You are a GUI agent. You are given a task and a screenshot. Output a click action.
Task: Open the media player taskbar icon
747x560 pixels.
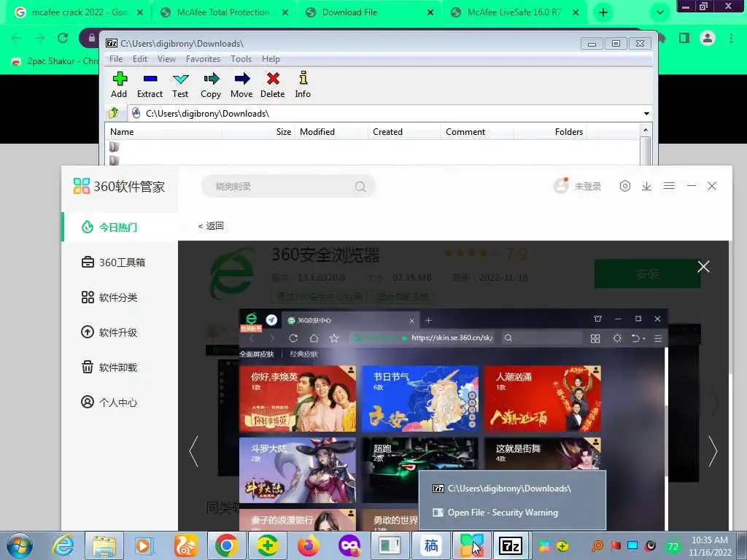(x=144, y=545)
